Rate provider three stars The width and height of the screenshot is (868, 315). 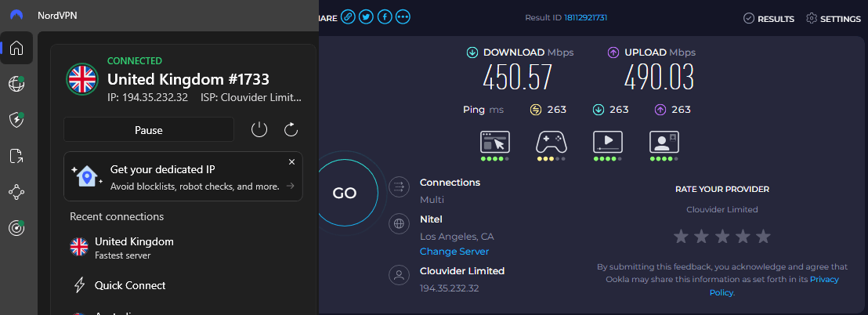click(722, 237)
